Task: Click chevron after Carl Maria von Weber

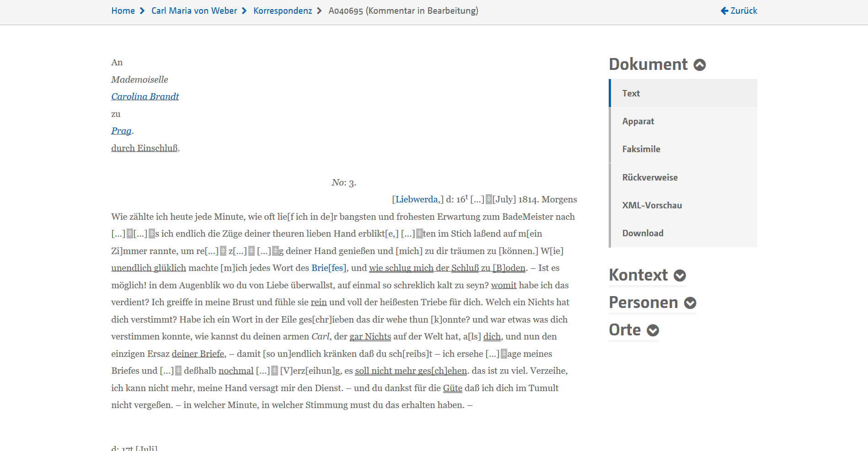Action: tap(244, 11)
